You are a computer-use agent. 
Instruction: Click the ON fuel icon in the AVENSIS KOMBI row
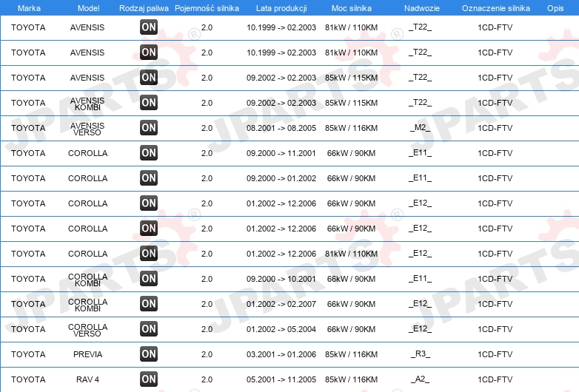click(149, 103)
